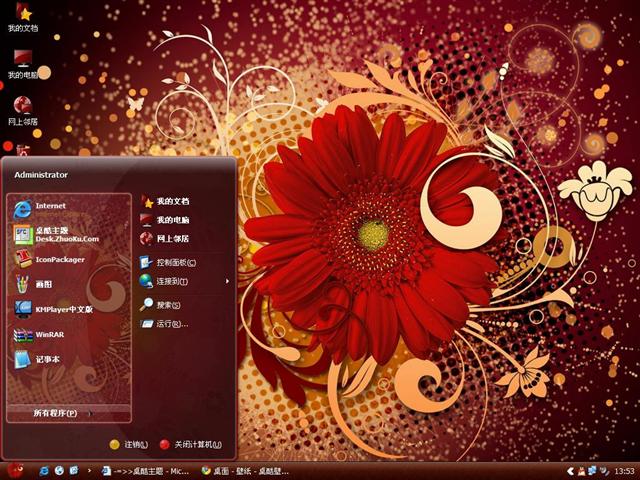Expand 连接到(T) submenu arrow
Viewport: 640px width, 480px height.
click(227, 281)
